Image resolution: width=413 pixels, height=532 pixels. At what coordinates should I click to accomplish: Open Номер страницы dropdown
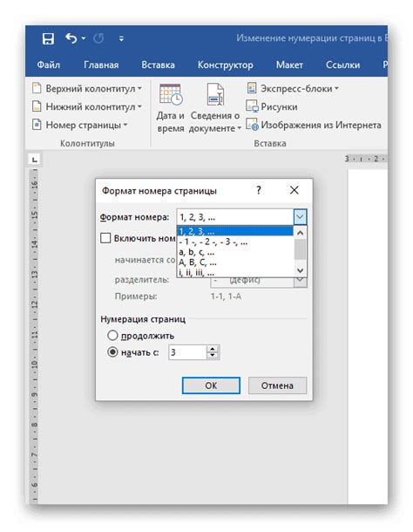79,125
